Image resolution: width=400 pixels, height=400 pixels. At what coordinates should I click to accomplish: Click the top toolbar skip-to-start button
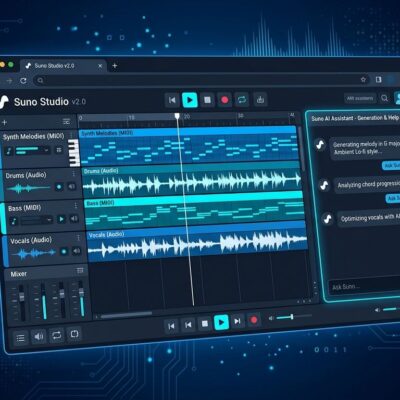click(172, 100)
